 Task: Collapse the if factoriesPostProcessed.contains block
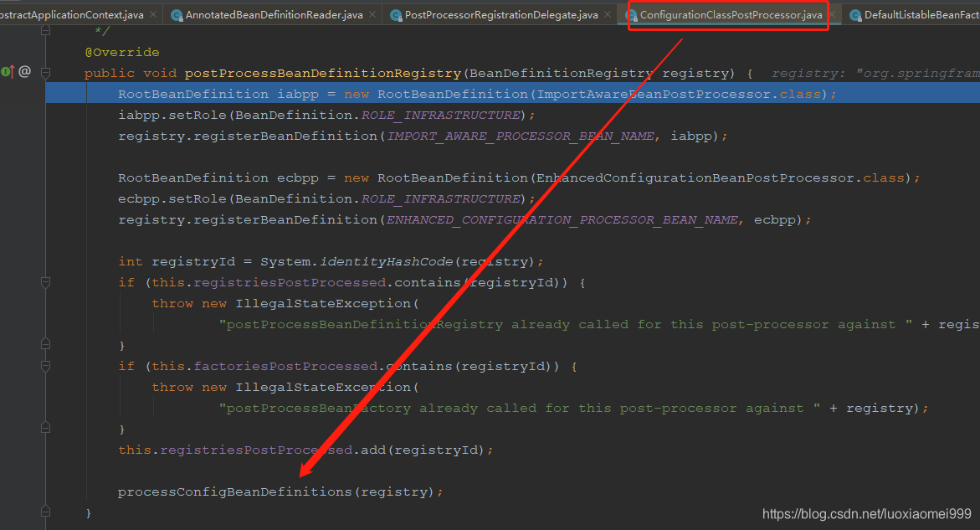(x=46, y=366)
